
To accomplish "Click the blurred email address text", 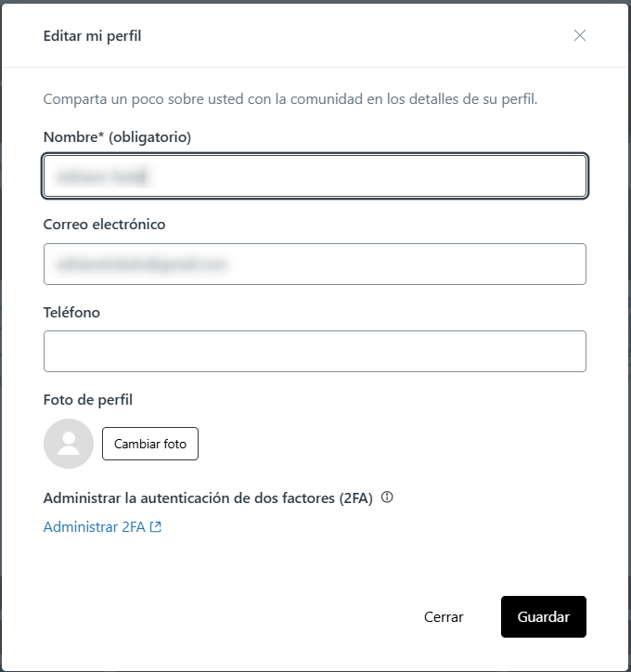I will pos(140,265).
